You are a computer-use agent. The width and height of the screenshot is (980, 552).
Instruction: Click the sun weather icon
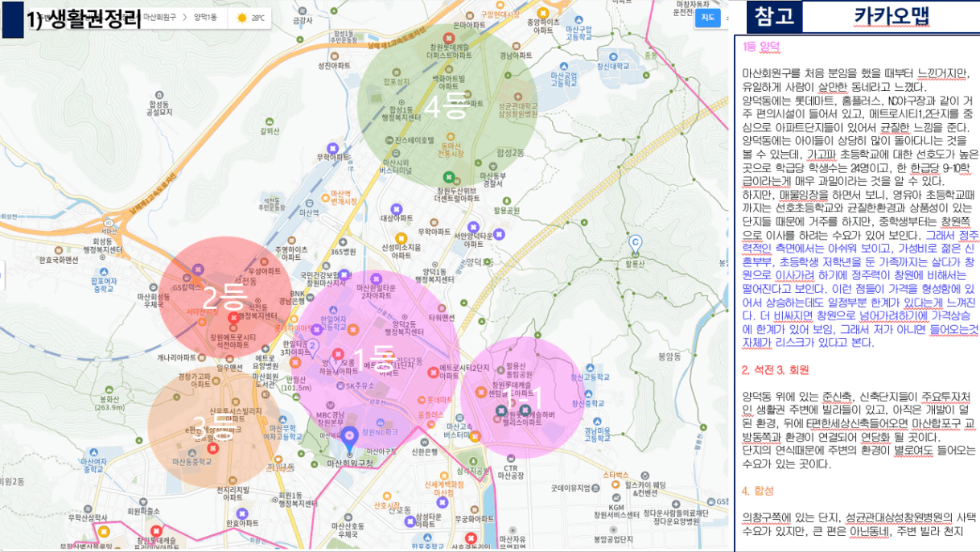pos(242,17)
